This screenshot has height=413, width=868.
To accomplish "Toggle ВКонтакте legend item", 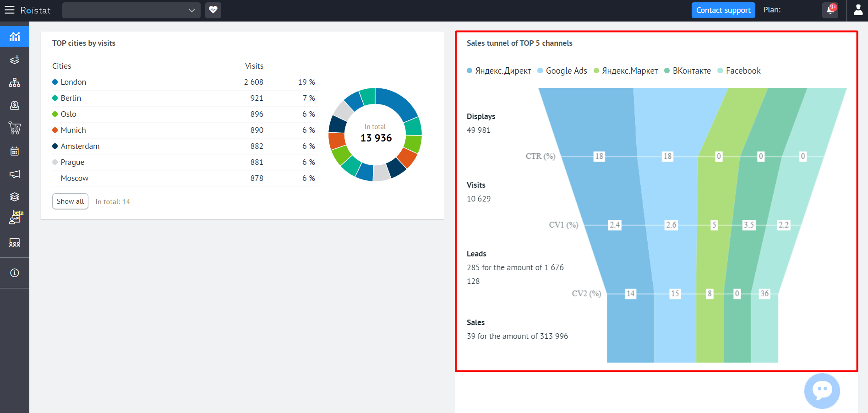I will [688, 71].
